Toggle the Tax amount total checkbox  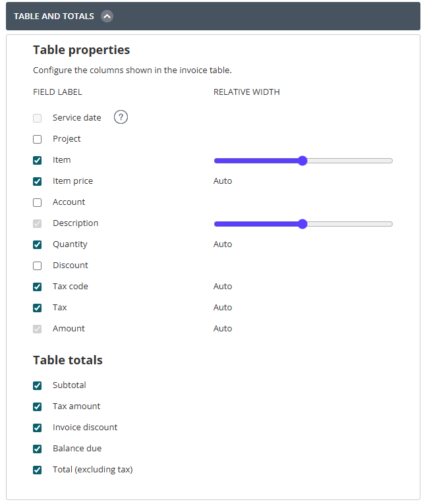(x=38, y=406)
